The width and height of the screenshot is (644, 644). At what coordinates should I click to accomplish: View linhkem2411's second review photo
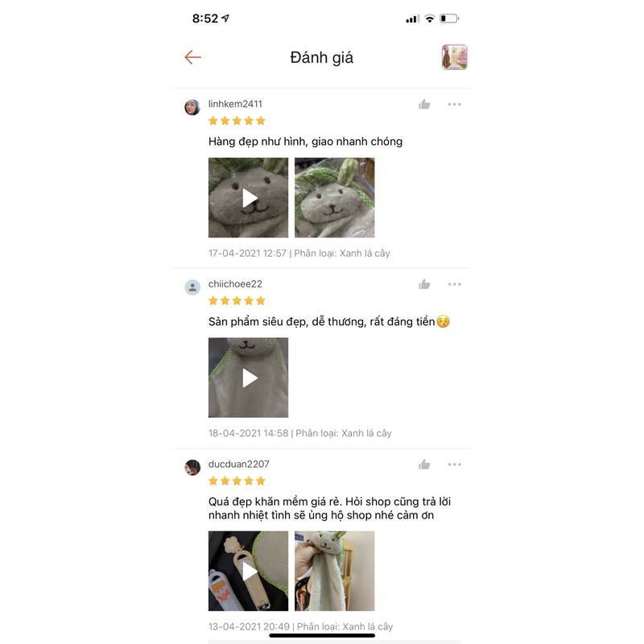[334, 197]
